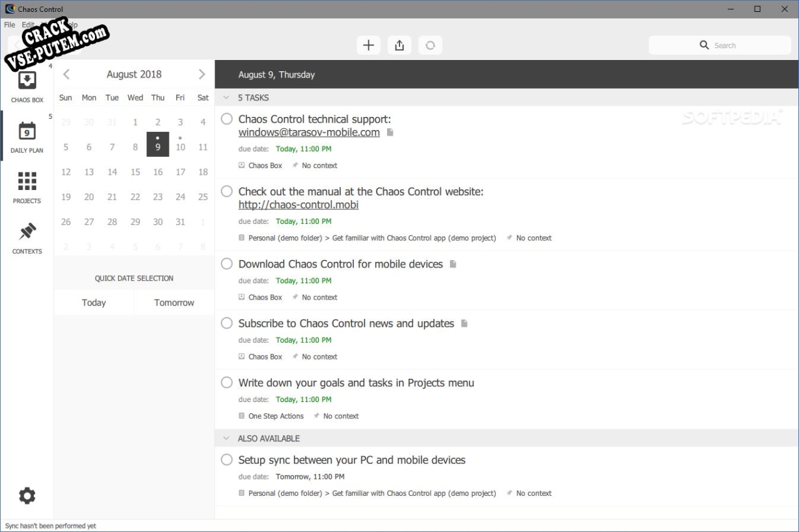Click the sync refresh icon
The width and height of the screenshot is (799, 532).
point(430,45)
